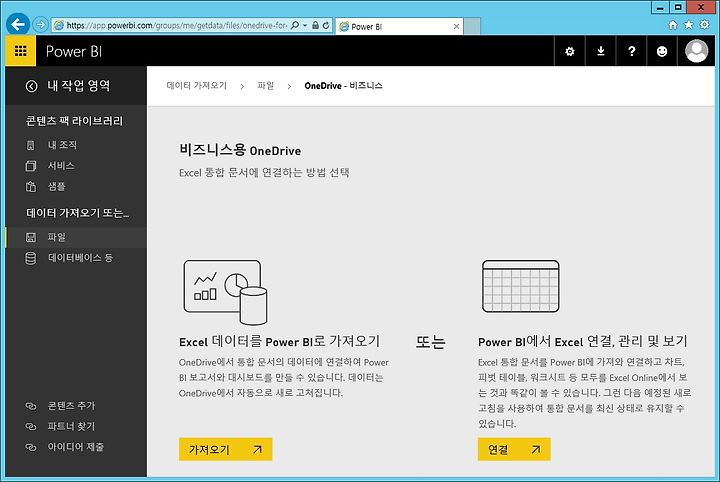This screenshot has width=720, height=482.
Task: Open the user profile avatar
Action: 696,51
